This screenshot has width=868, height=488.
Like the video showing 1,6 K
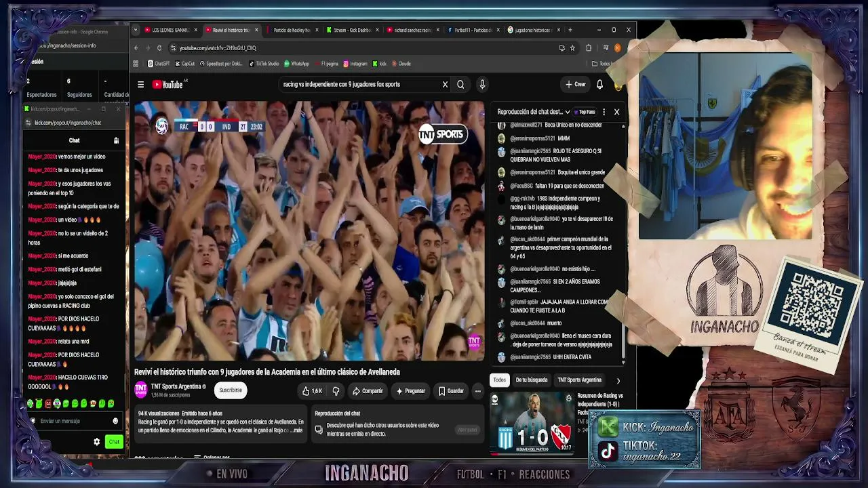312,391
